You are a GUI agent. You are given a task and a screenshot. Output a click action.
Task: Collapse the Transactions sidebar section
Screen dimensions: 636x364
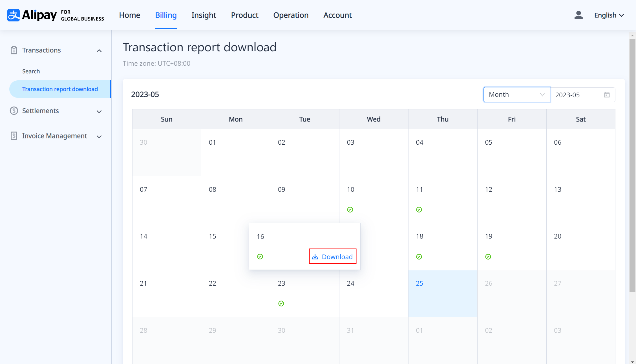pyautogui.click(x=99, y=51)
